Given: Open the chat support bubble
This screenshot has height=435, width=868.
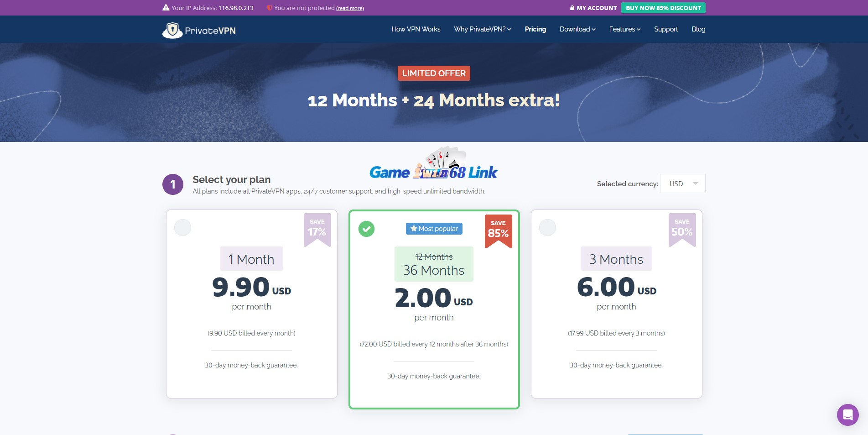Looking at the screenshot, I should coord(847,414).
